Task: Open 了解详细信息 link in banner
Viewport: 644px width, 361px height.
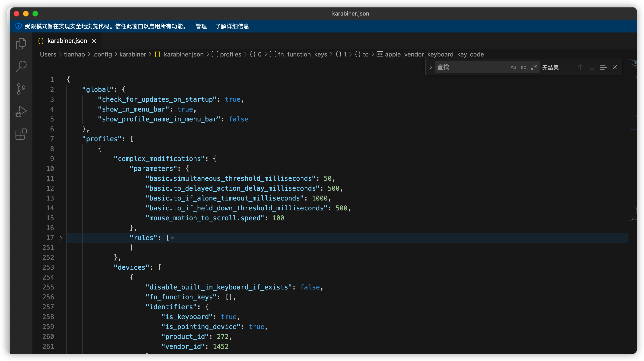Action: point(232,26)
